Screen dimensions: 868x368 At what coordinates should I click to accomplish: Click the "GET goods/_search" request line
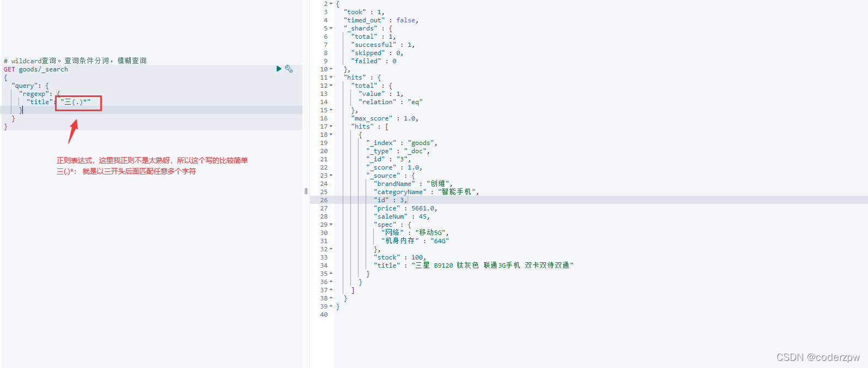click(36, 69)
